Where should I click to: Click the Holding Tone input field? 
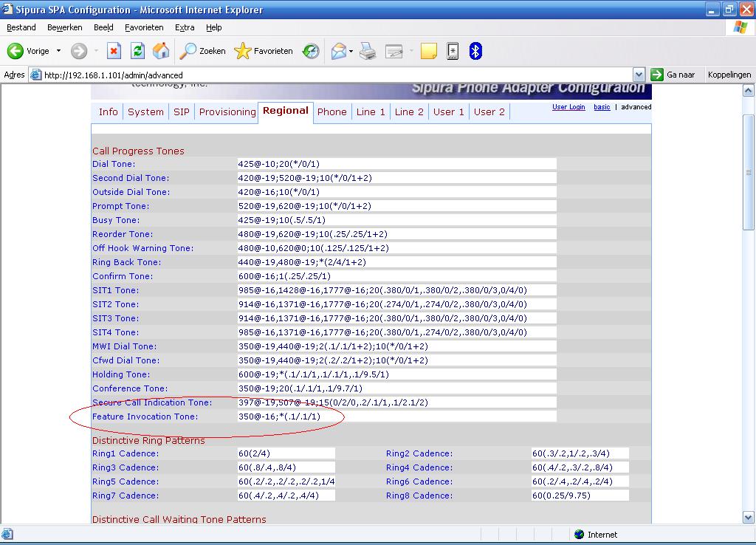tap(396, 374)
